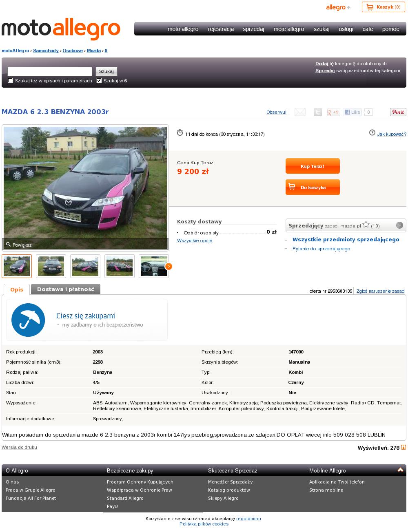
Task: Select the car interior thumbnail
Action: pyautogui.click(x=154, y=266)
